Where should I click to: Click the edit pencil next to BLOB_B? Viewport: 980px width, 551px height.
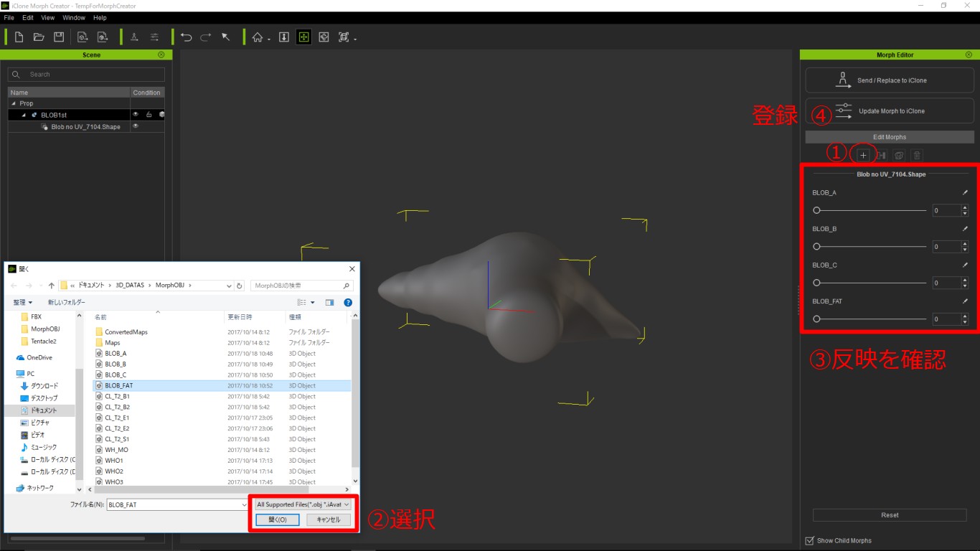click(965, 229)
